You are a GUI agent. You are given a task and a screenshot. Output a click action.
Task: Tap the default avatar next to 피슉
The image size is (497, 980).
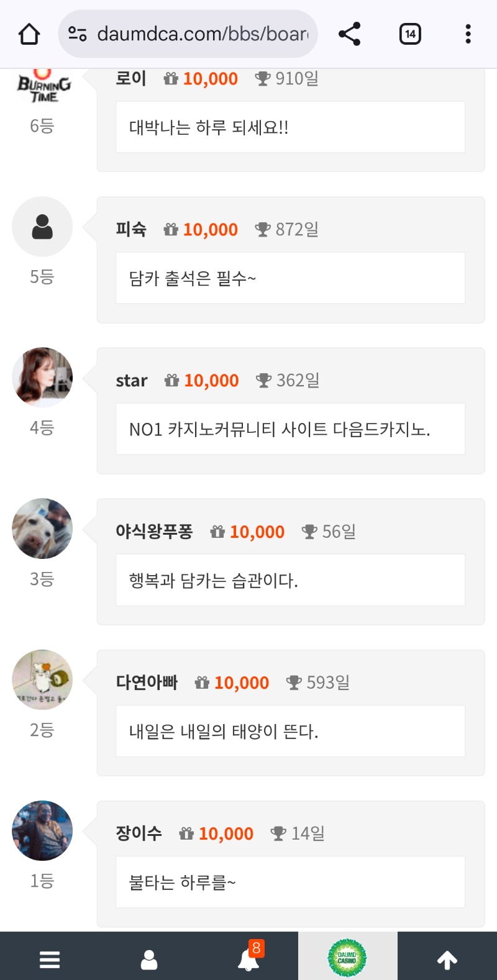(x=42, y=227)
